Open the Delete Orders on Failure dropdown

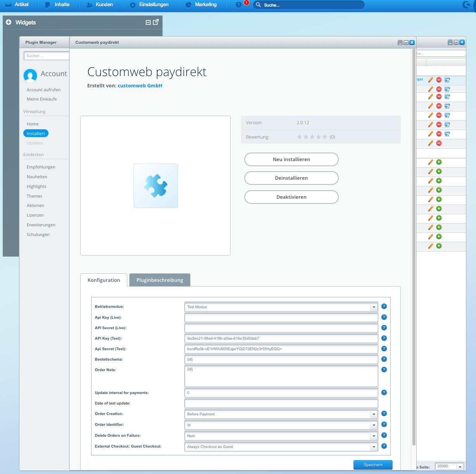click(x=374, y=436)
